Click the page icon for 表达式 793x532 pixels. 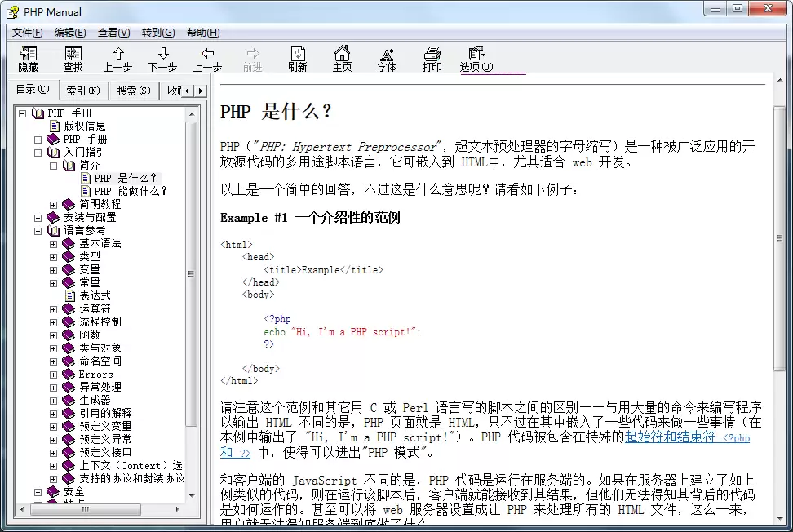[70, 296]
